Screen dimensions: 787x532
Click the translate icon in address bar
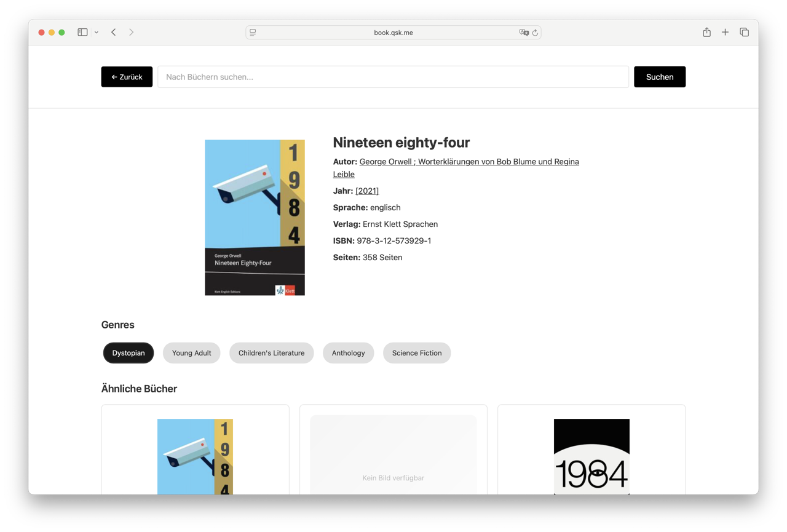click(523, 33)
